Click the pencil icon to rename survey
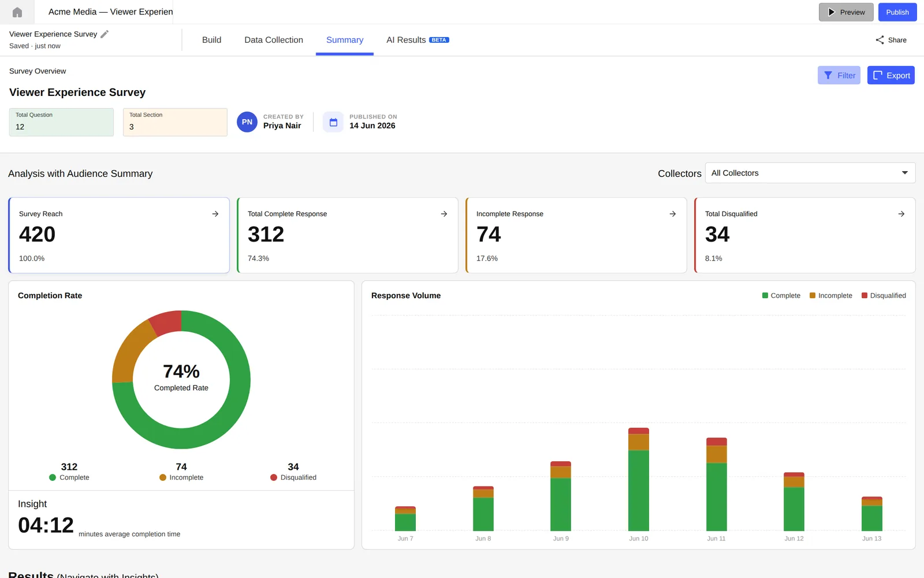The height and width of the screenshot is (578, 924). click(x=105, y=34)
